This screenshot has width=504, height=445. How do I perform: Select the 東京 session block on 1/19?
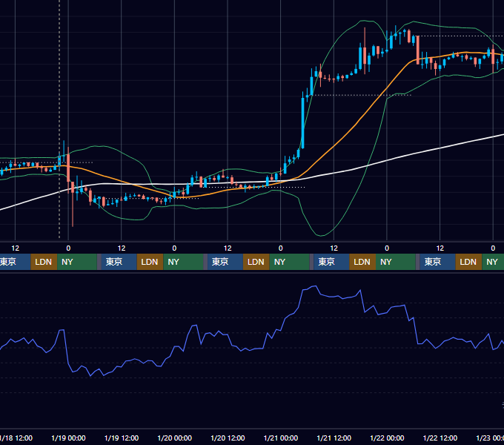pos(119,262)
